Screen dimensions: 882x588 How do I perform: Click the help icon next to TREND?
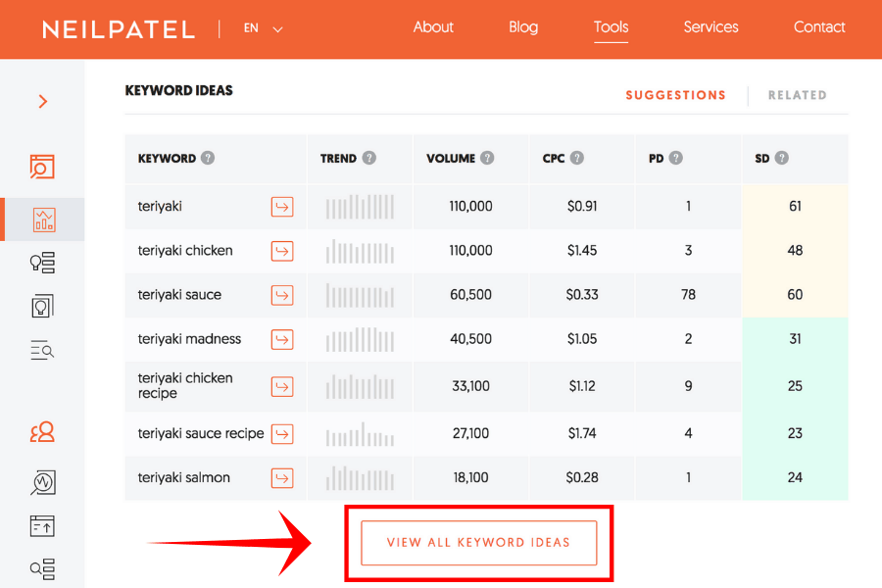point(368,158)
